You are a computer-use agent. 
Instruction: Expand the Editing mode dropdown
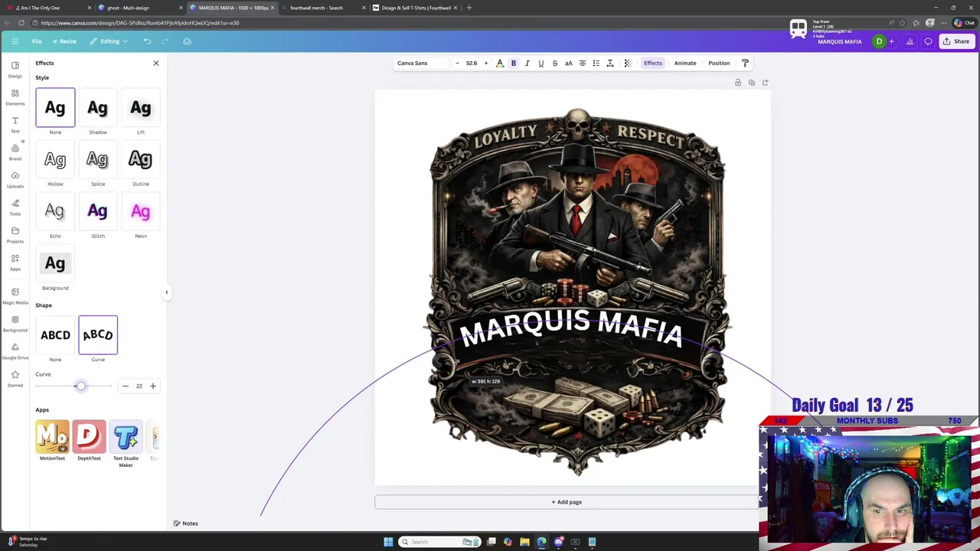109,41
